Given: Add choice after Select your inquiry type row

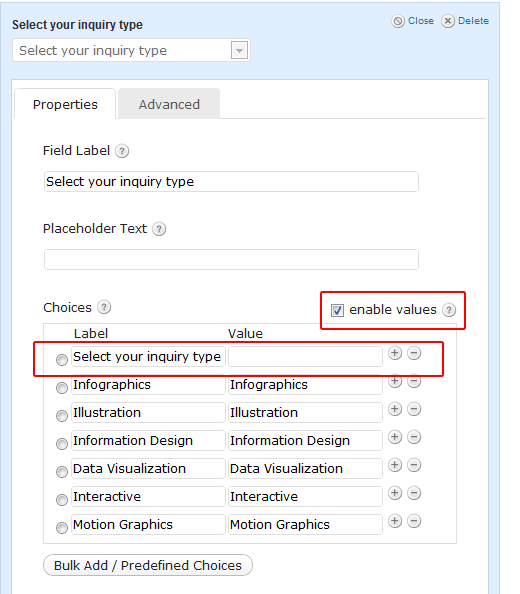Looking at the screenshot, I should pos(395,353).
